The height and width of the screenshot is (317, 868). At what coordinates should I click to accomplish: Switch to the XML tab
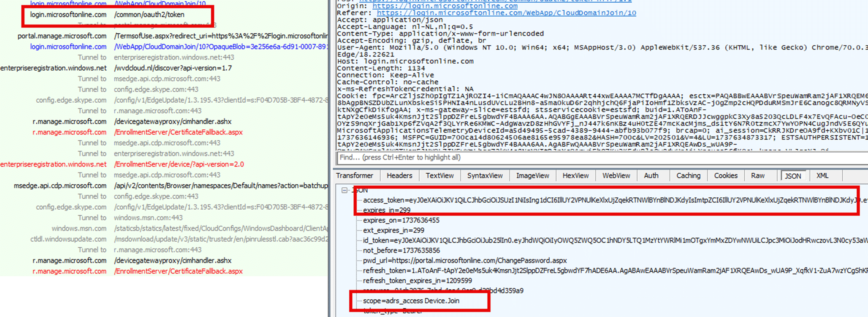pyautogui.click(x=822, y=176)
